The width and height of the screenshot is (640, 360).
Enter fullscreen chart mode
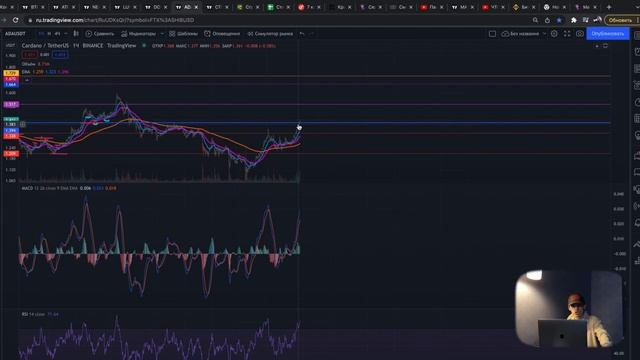[x=567, y=33]
